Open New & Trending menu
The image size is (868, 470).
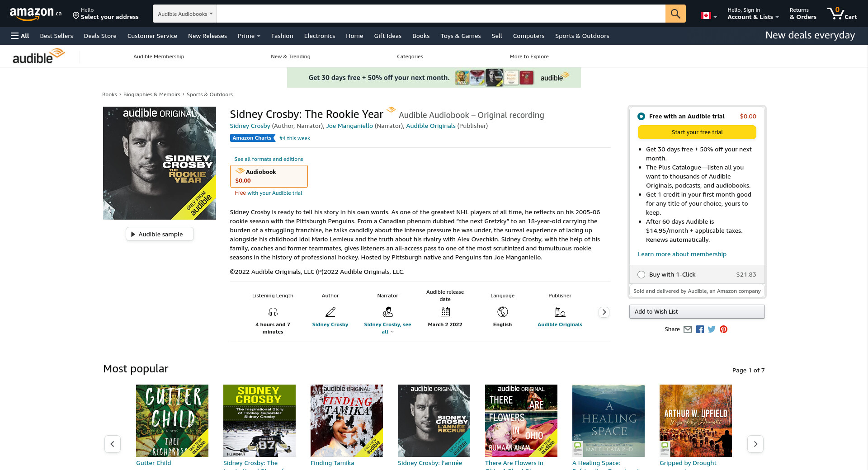[291, 56]
